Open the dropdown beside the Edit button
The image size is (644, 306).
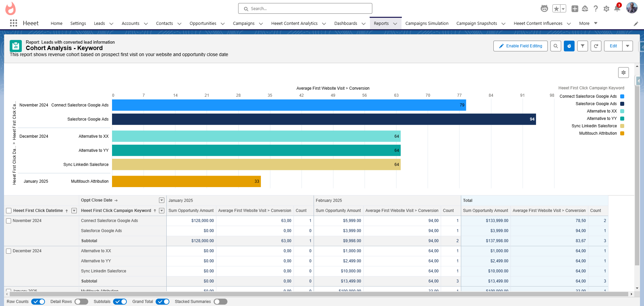(628, 46)
